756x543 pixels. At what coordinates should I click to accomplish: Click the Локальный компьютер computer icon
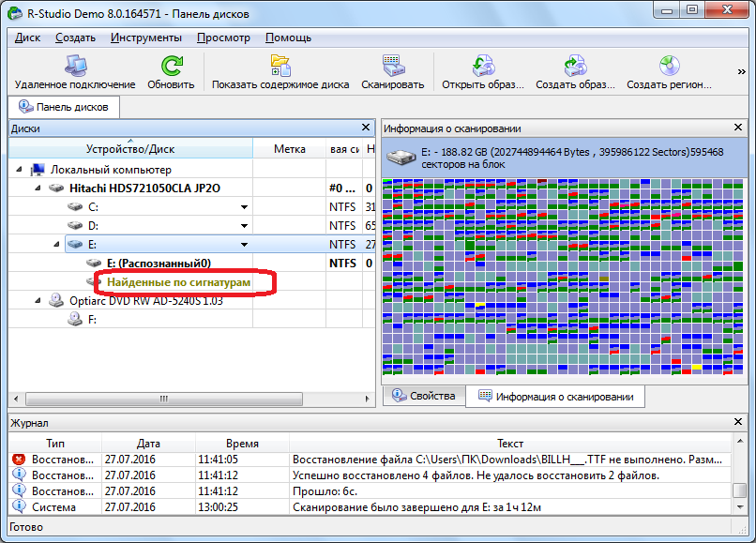[x=38, y=170]
